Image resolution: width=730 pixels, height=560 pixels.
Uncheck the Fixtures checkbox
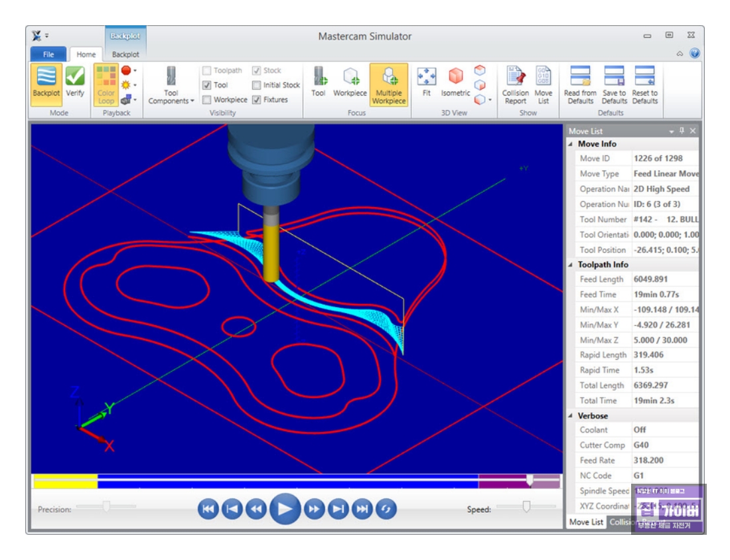[x=257, y=100]
